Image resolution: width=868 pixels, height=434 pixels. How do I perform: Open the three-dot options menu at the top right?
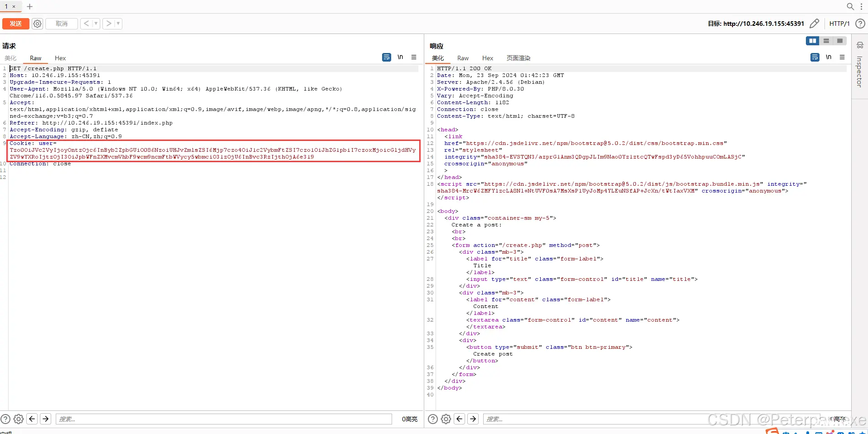[x=861, y=6]
